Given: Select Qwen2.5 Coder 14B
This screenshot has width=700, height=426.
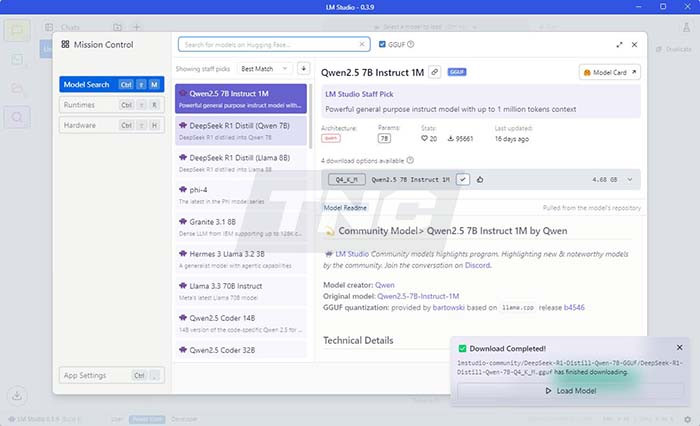Looking at the screenshot, I should [x=241, y=323].
